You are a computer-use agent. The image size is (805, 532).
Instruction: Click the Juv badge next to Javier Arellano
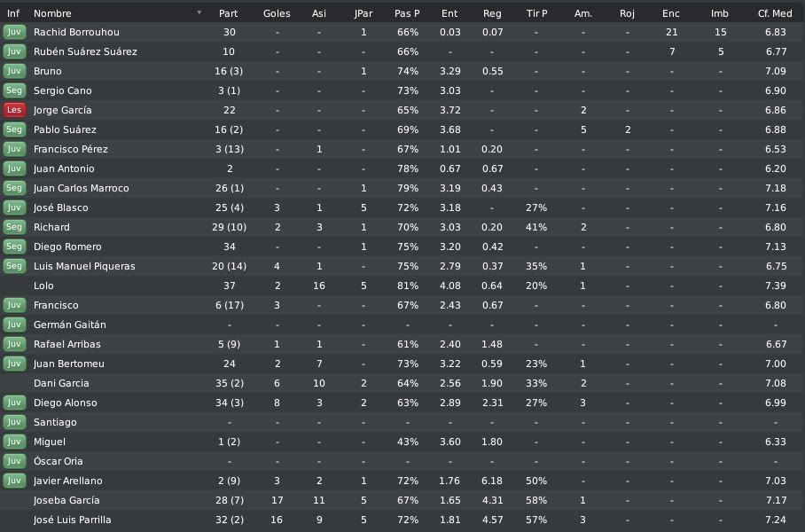pos(14,481)
